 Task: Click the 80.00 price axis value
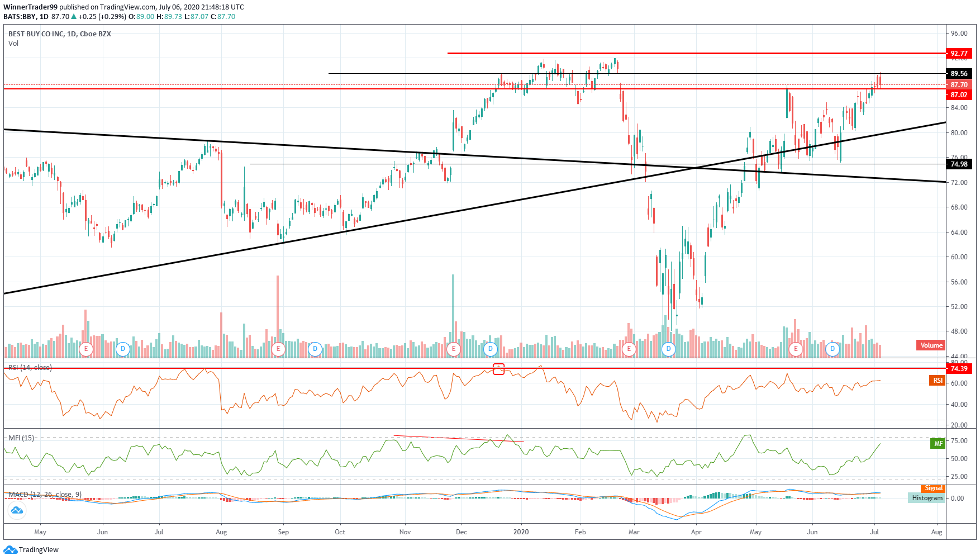coord(959,133)
